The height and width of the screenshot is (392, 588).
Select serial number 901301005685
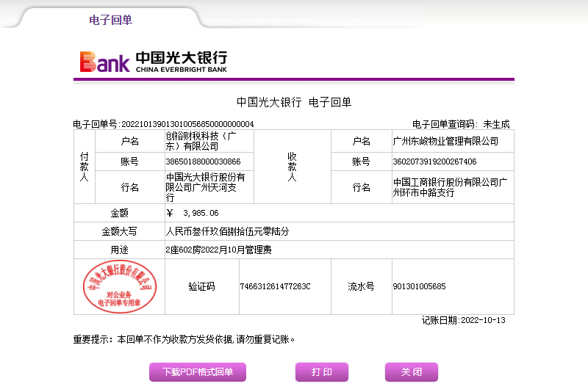click(419, 286)
